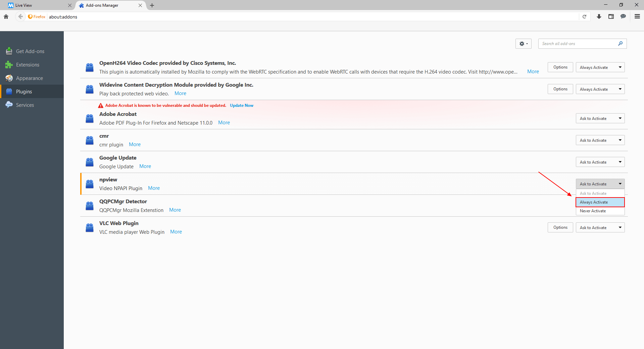The image size is (644, 349).
Task: Open the gear tools menu for add-ons
Action: [x=523, y=44]
